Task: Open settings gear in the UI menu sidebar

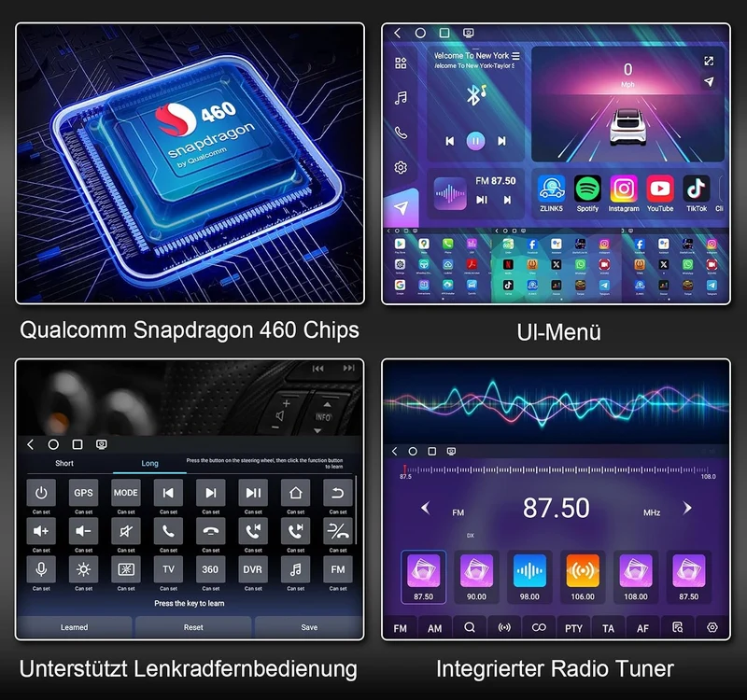Action: pos(402,168)
